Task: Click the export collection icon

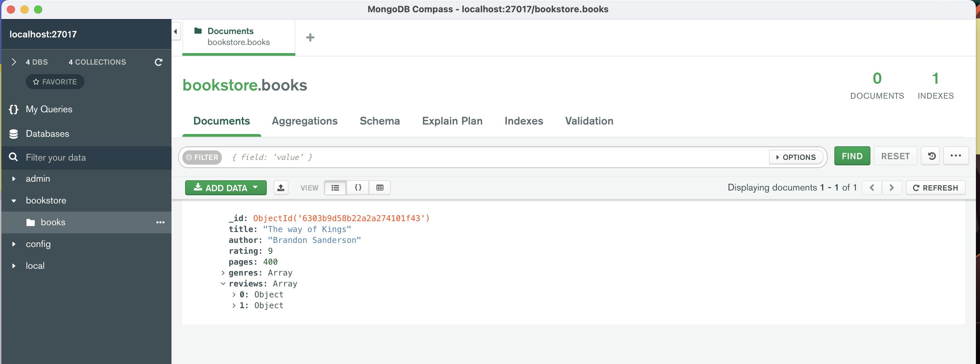Action: [281, 187]
